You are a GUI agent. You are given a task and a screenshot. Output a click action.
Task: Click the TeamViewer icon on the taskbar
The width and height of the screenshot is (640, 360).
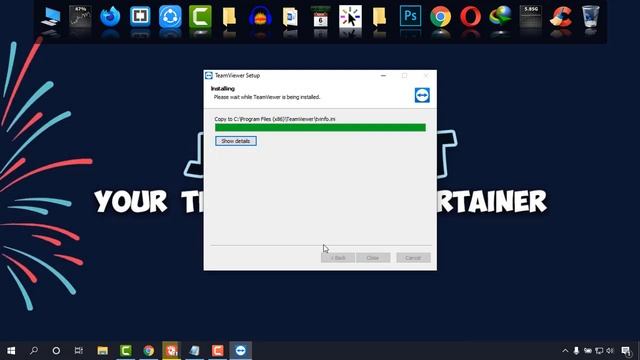coord(240,351)
